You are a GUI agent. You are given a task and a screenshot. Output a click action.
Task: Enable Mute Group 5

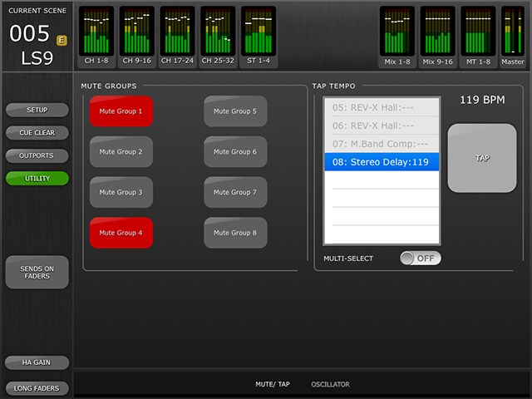tap(235, 111)
